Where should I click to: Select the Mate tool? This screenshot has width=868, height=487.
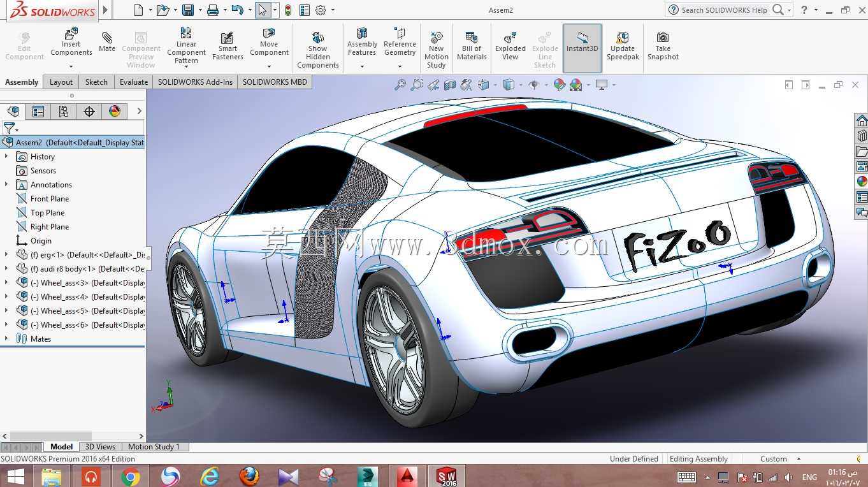[x=107, y=42]
